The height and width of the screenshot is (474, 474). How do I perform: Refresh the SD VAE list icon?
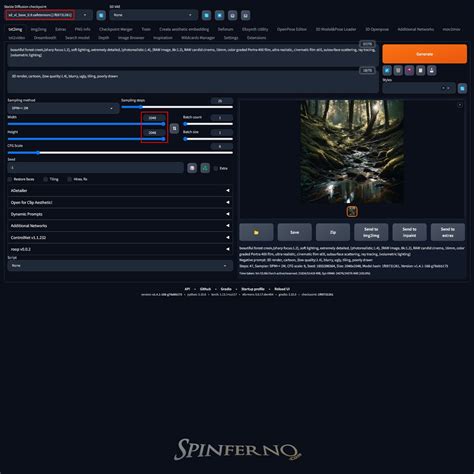point(206,15)
